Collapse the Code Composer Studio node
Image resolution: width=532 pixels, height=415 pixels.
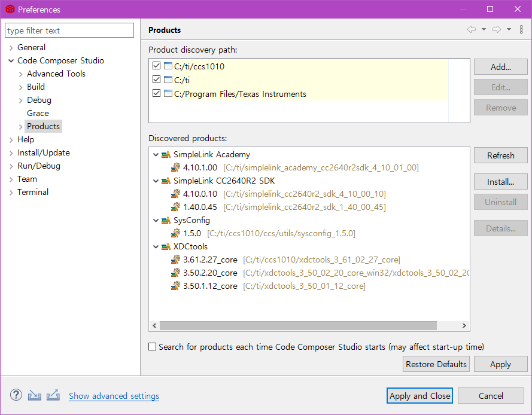coord(11,60)
